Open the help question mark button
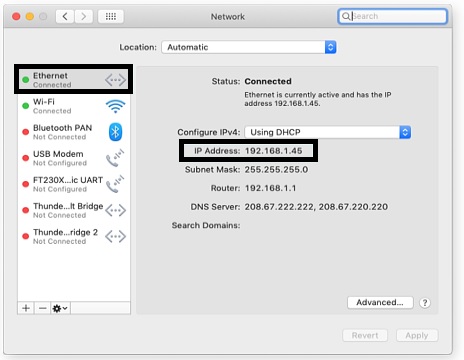 (x=425, y=303)
